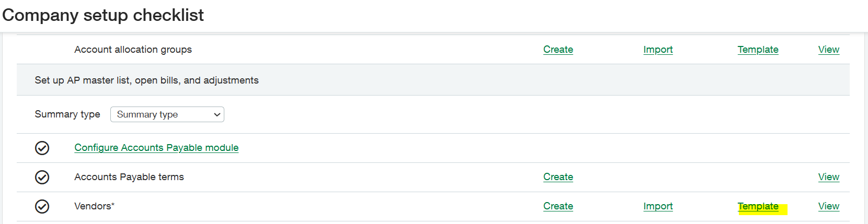Download the Account allocation groups template
868x224 pixels.
tap(758, 50)
